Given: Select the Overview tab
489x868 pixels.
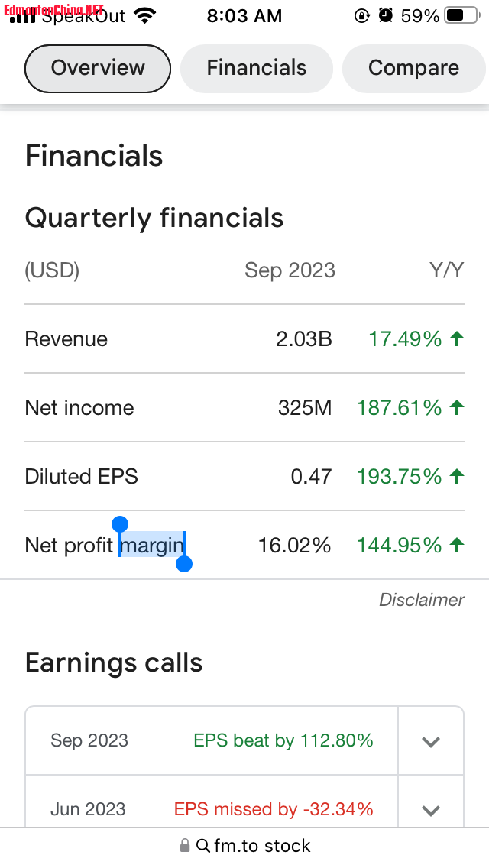Looking at the screenshot, I should [x=98, y=69].
